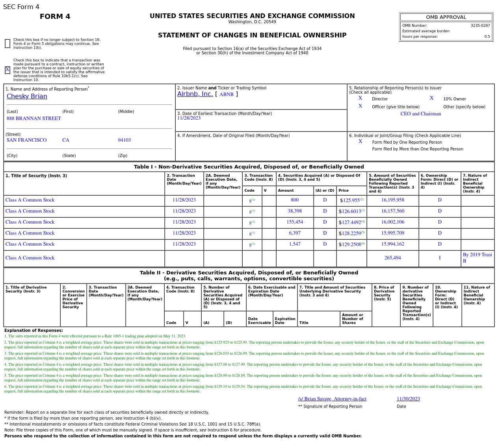Click the amount 800 in Table I
This screenshot has height=448, width=498.
click(295, 200)
